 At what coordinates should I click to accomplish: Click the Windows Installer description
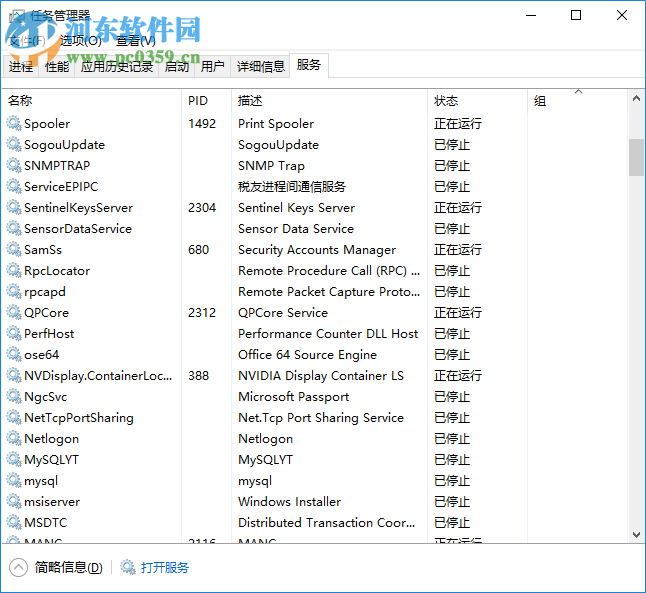click(289, 502)
